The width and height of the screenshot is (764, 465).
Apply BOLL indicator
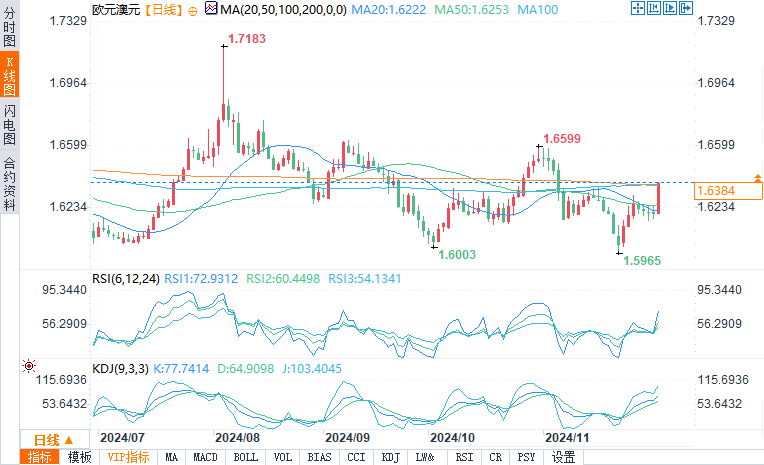pos(245,457)
